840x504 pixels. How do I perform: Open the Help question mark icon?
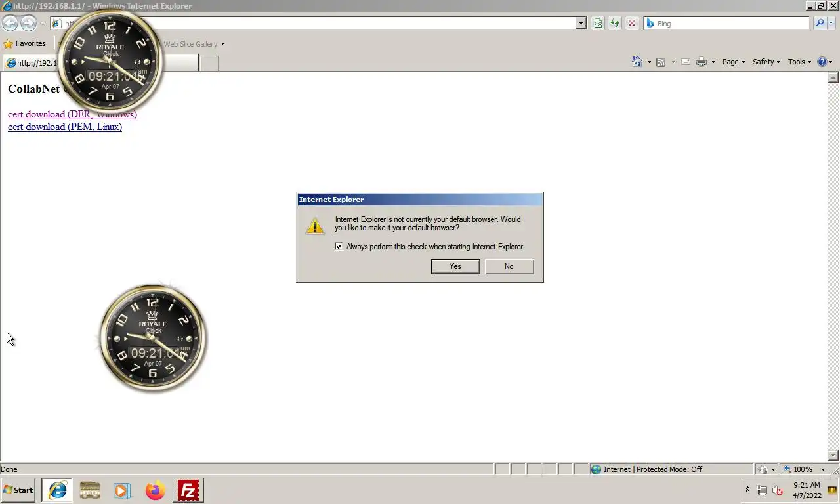[x=822, y=62]
